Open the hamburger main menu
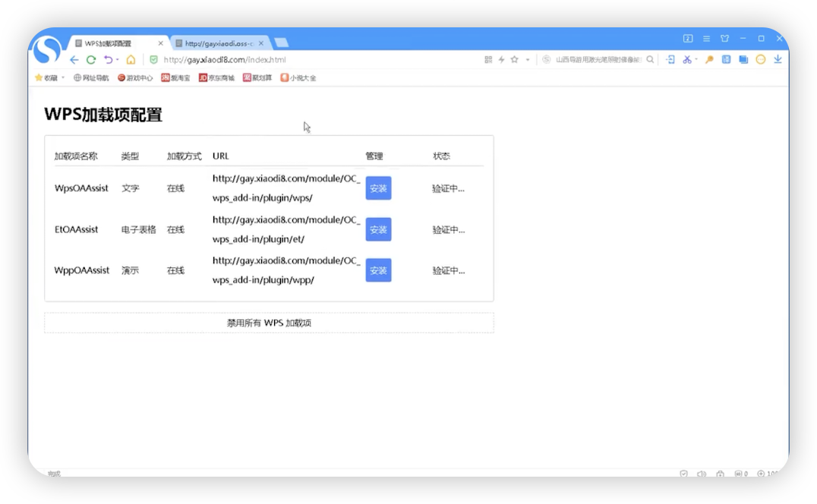The width and height of the screenshot is (817, 504). pyautogui.click(x=707, y=39)
